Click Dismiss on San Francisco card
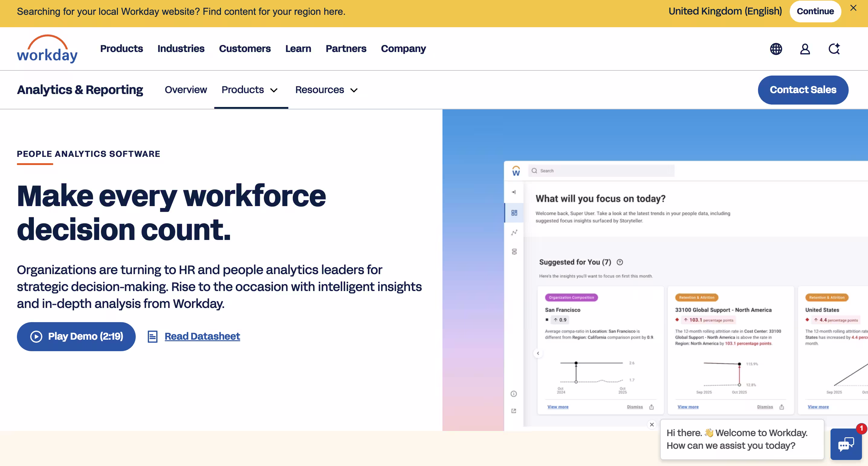The height and width of the screenshot is (466, 868). [x=635, y=407]
